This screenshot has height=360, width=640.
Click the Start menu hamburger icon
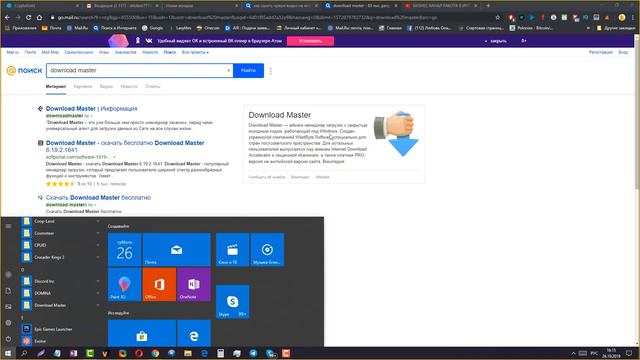point(8,226)
